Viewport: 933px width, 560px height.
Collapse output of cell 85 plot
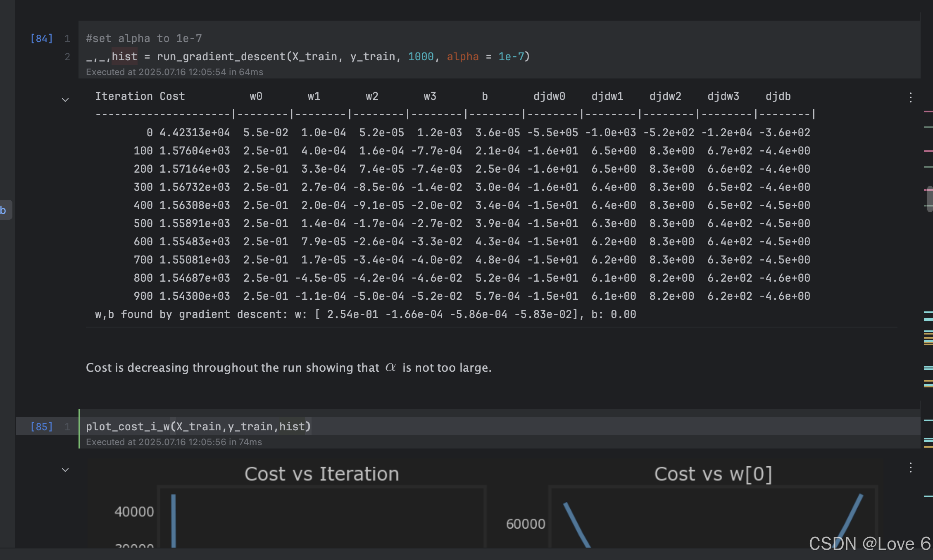coord(65,470)
